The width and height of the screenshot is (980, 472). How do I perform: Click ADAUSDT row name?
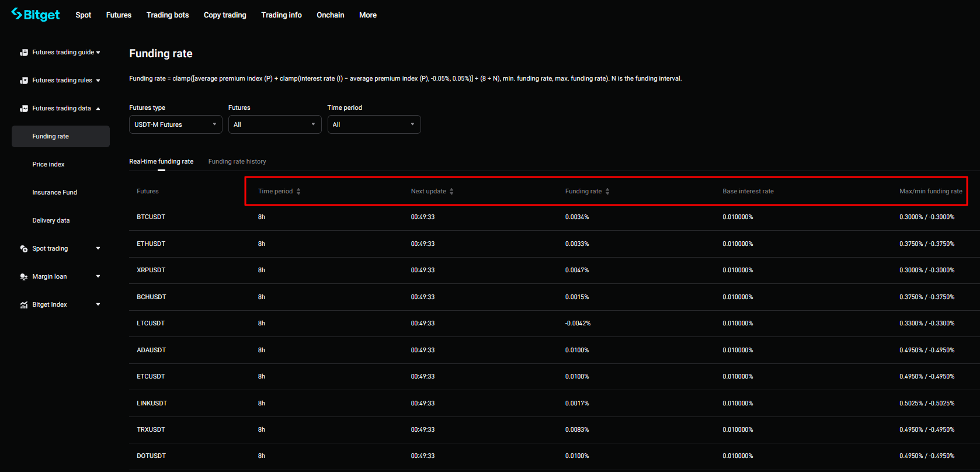[x=152, y=350]
